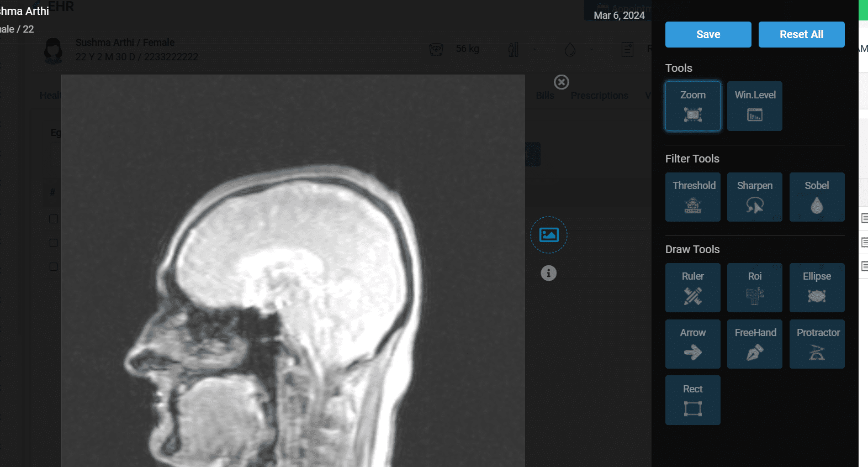Click the Save button
This screenshot has width=868, height=467.
point(708,34)
